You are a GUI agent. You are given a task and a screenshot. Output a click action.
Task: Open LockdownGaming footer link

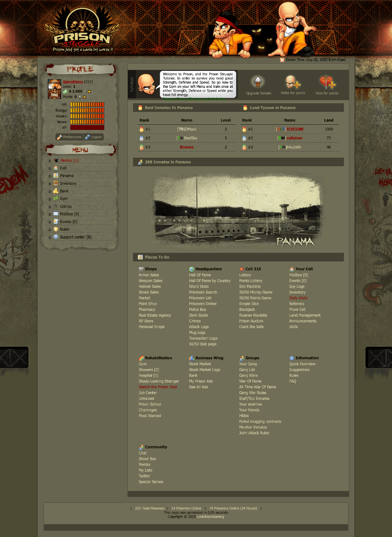(x=210, y=517)
